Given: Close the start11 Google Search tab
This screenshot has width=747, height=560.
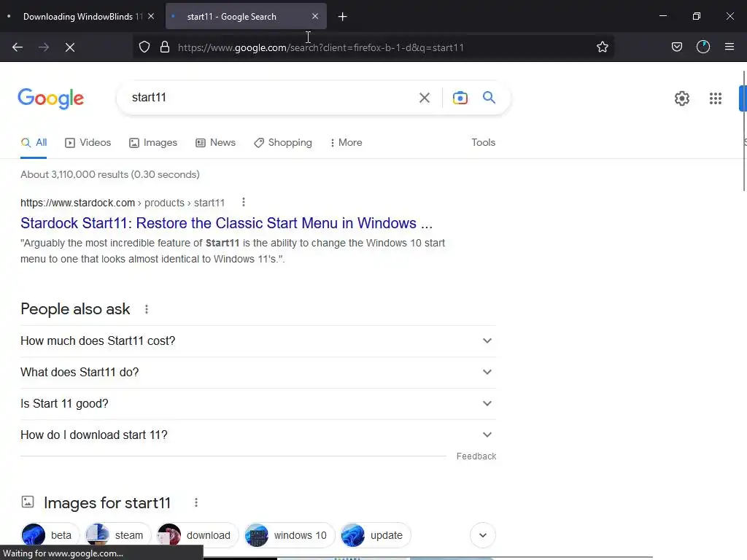Looking at the screenshot, I should point(315,16).
